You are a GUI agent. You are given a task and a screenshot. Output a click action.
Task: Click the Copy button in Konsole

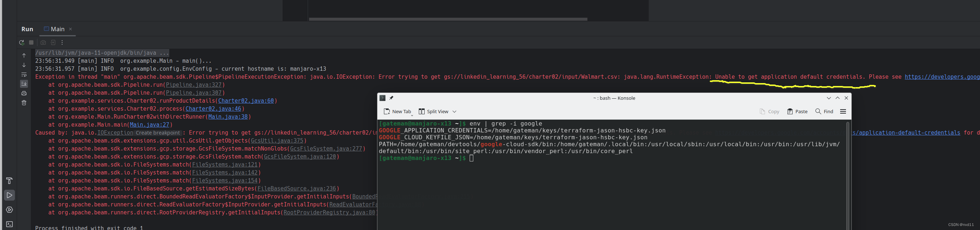[769, 111]
